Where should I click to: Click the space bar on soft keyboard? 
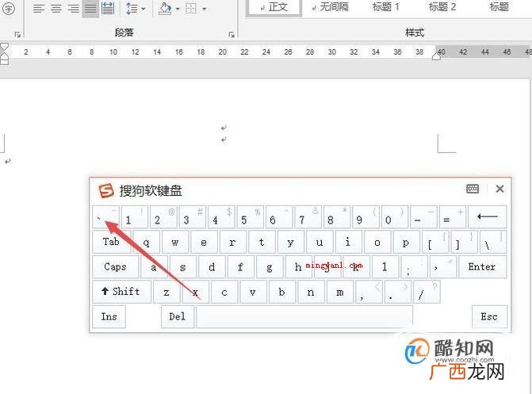[x=304, y=316]
